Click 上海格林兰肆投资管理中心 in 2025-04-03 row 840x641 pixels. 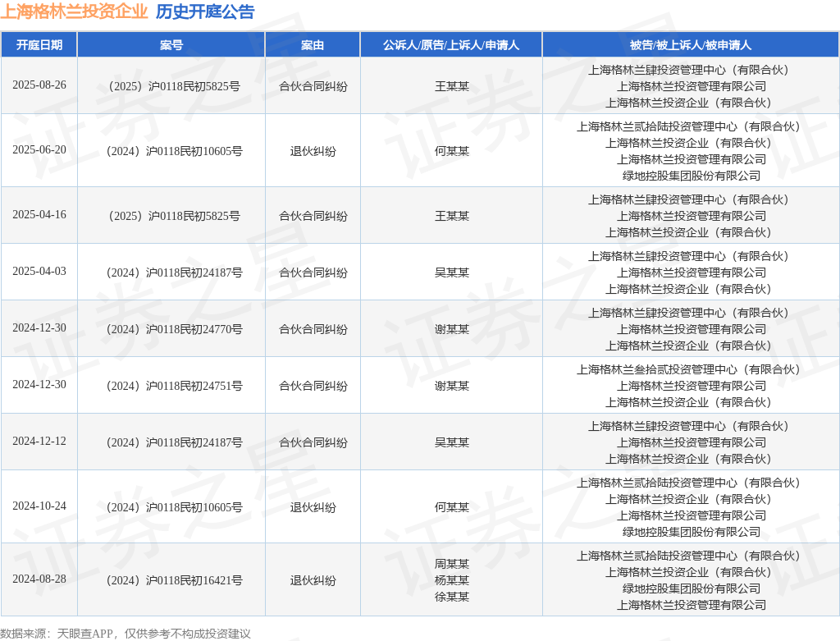[x=688, y=256]
